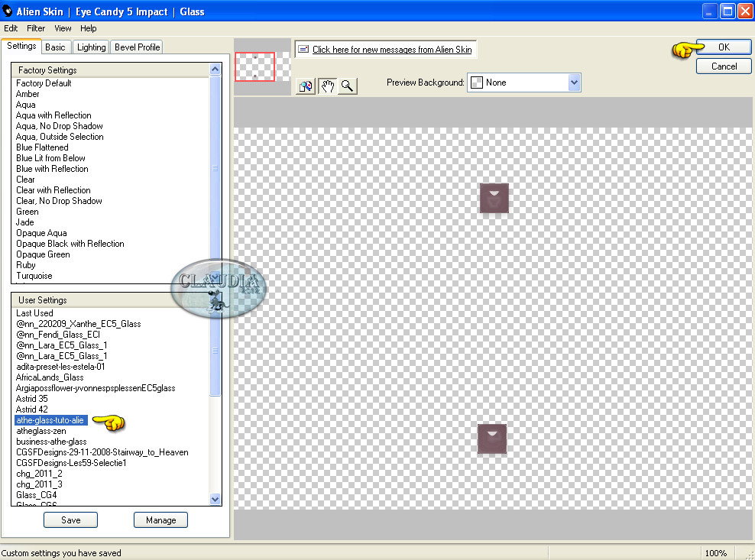This screenshot has height=560, width=755.
Task: Open the Help menu
Action: (x=88, y=28)
